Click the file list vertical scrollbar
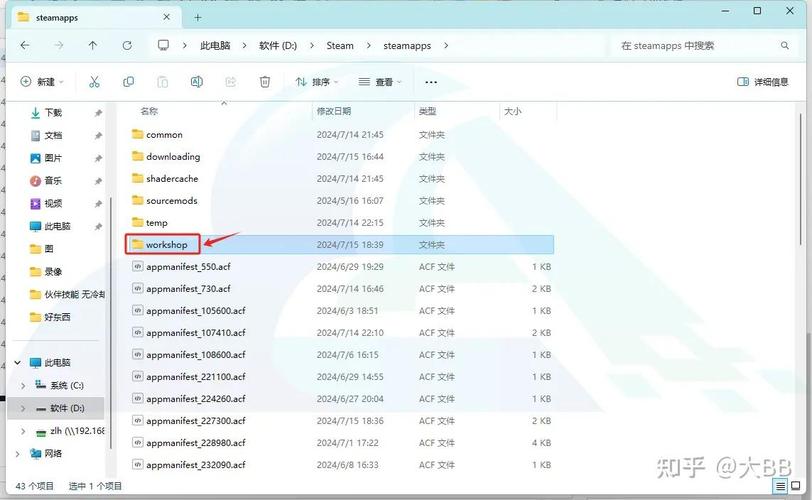This screenshot has height=500, width=812. point(800,179)
